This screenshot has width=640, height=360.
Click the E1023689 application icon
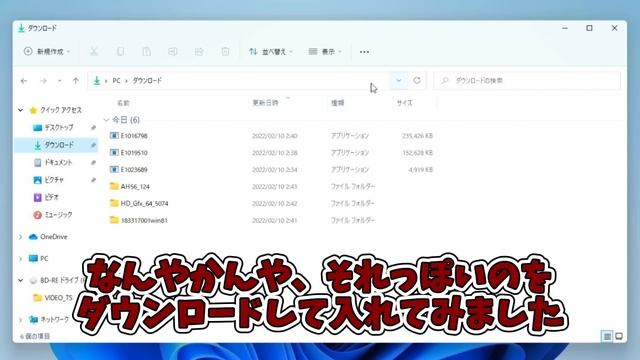click(114, 169)
